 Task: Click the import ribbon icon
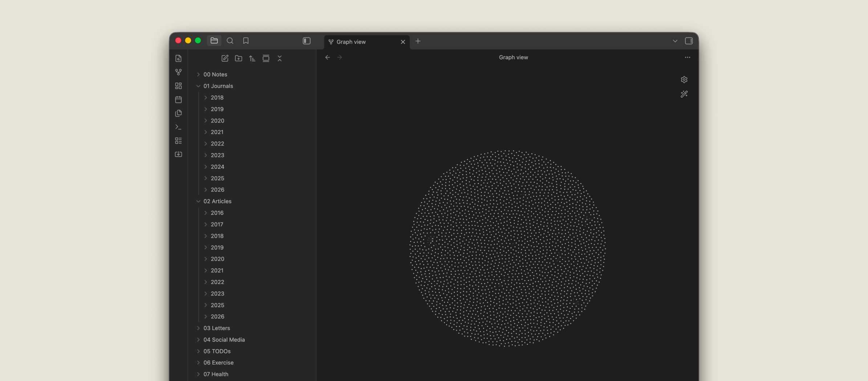(178, 154)
